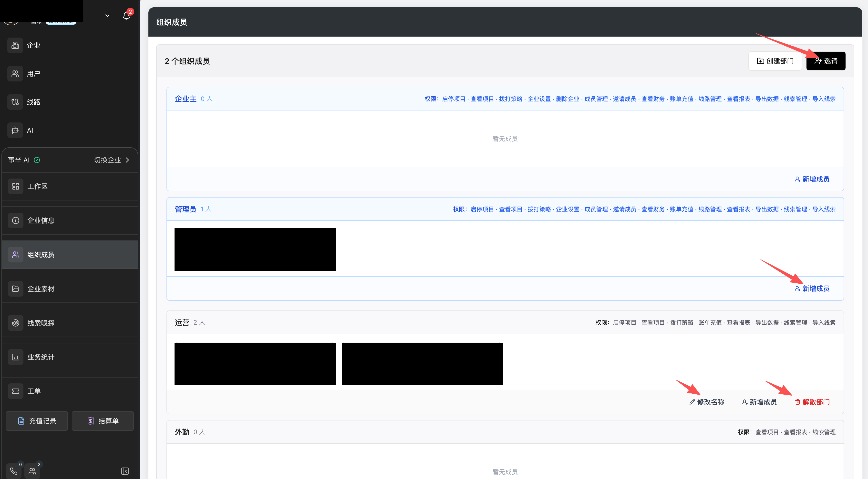Click the 邀请 invite button
Screen dimensions: 868x479
tap(826, 61)
